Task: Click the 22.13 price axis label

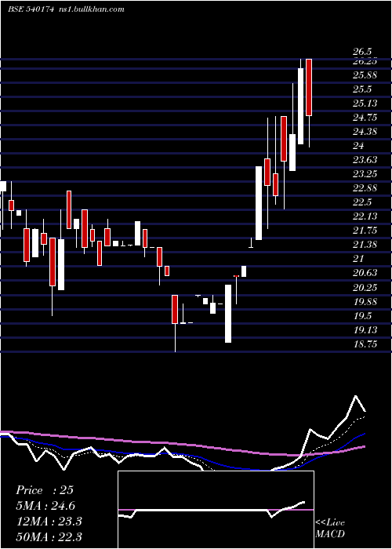Action: click(x=365, y=216)
